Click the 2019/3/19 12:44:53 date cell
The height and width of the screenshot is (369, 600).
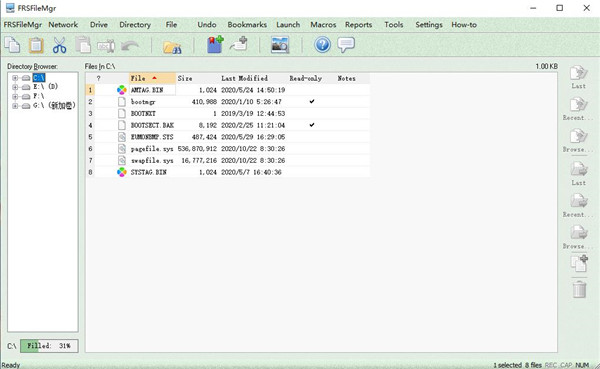point(253,114)
